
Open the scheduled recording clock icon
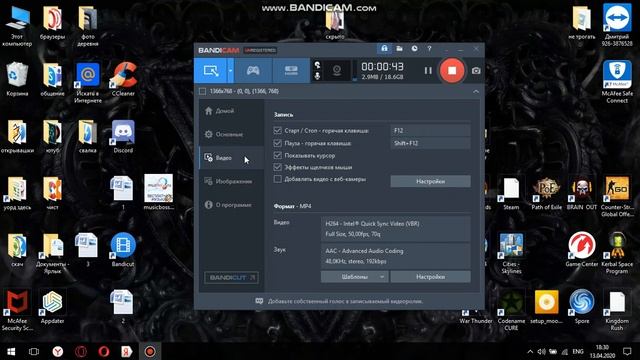point(414,49)
